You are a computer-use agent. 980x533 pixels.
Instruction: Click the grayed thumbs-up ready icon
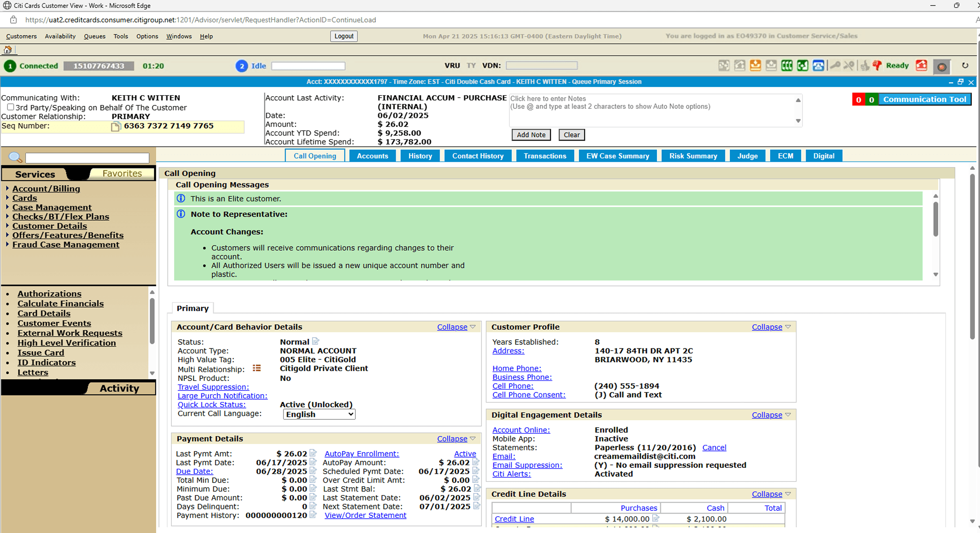(864, 66)
